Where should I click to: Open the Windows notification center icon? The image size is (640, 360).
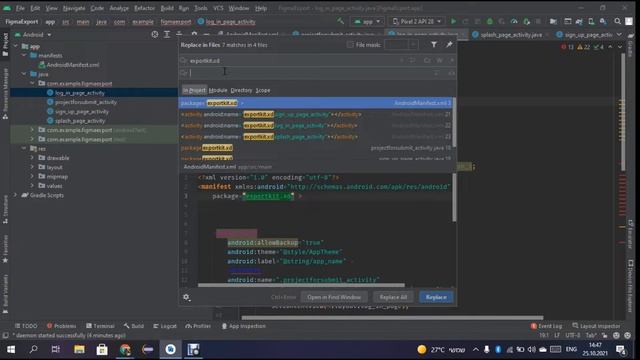(x=621, y=349)
